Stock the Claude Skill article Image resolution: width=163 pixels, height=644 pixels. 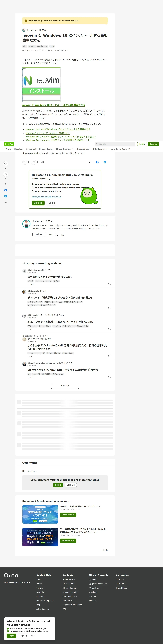pyautogui.click(x=110, y=356)
